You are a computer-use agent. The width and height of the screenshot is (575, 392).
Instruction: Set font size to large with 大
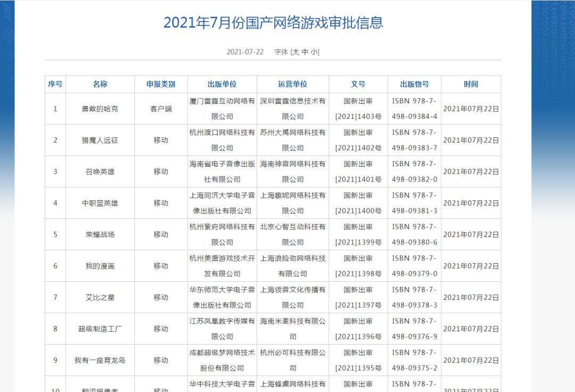[x=295, y=52]
